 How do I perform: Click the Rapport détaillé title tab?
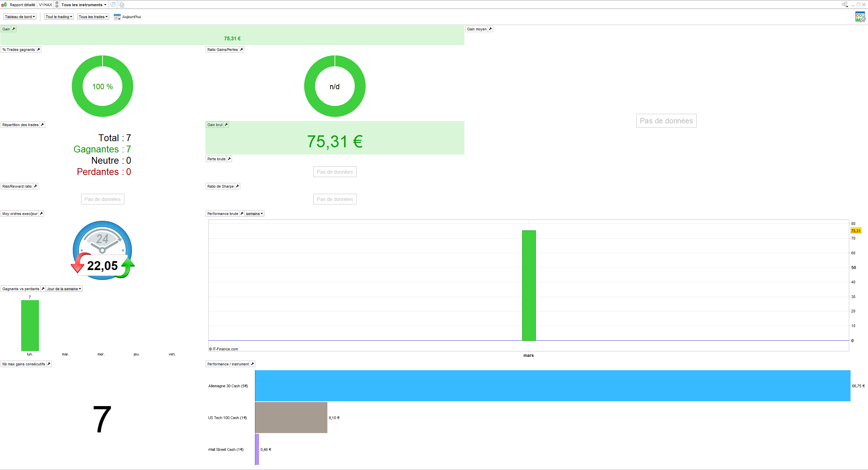click(x=22, y=5)
